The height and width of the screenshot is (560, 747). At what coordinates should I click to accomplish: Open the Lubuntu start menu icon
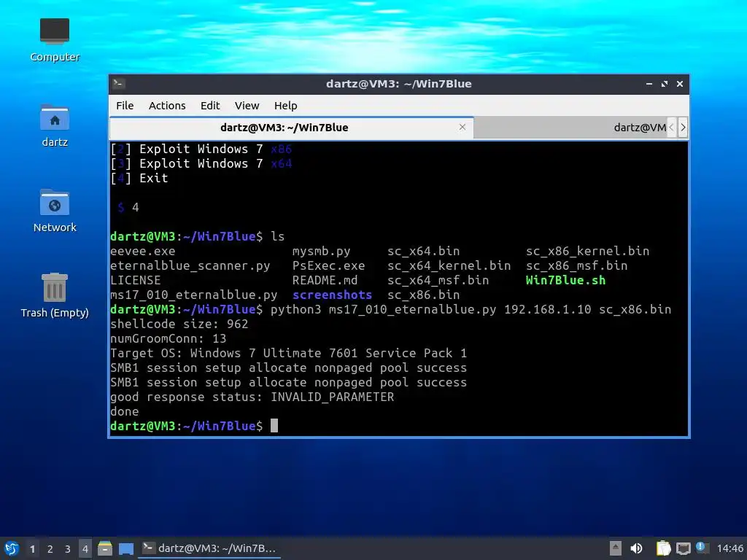[12, 548]
